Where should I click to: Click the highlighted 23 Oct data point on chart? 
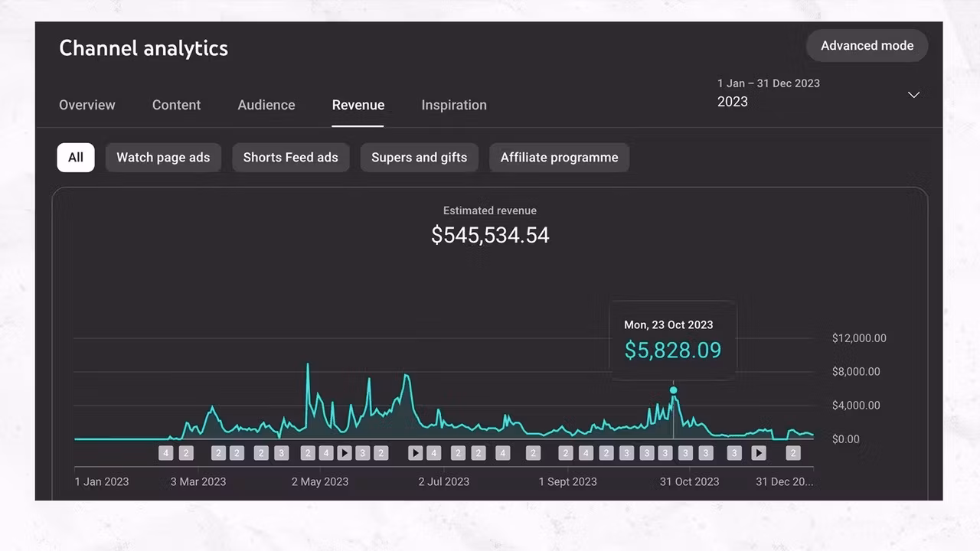674,390
